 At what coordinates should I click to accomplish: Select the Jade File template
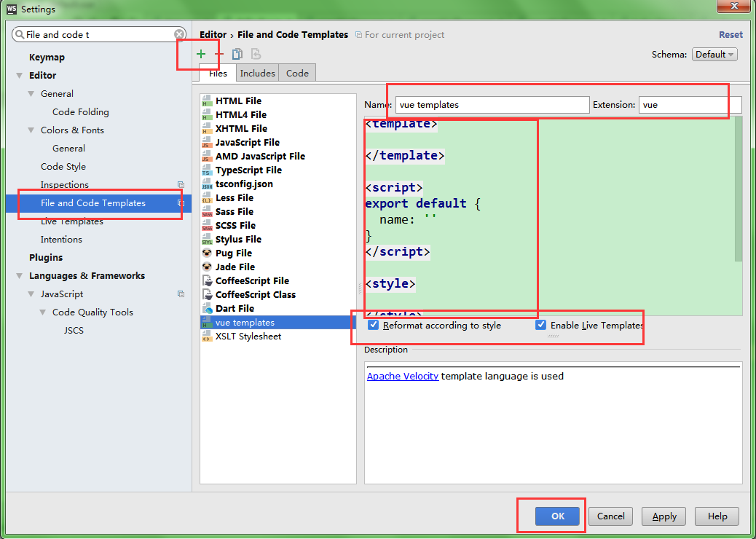point(278,267)
